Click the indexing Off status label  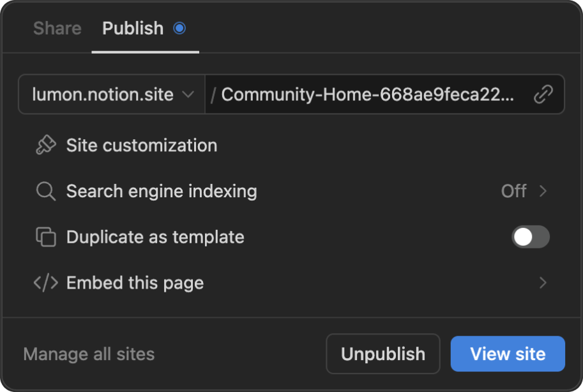513,191
